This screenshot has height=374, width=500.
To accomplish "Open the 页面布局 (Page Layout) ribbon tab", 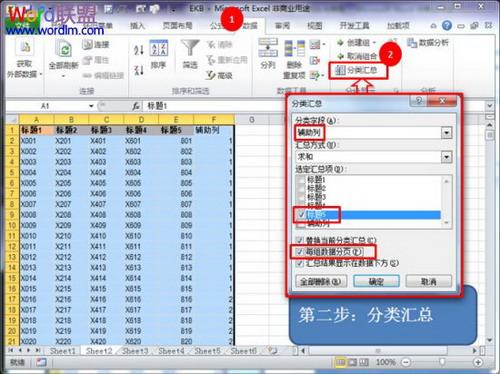I will pyautogui.click(x=177, y=25).
